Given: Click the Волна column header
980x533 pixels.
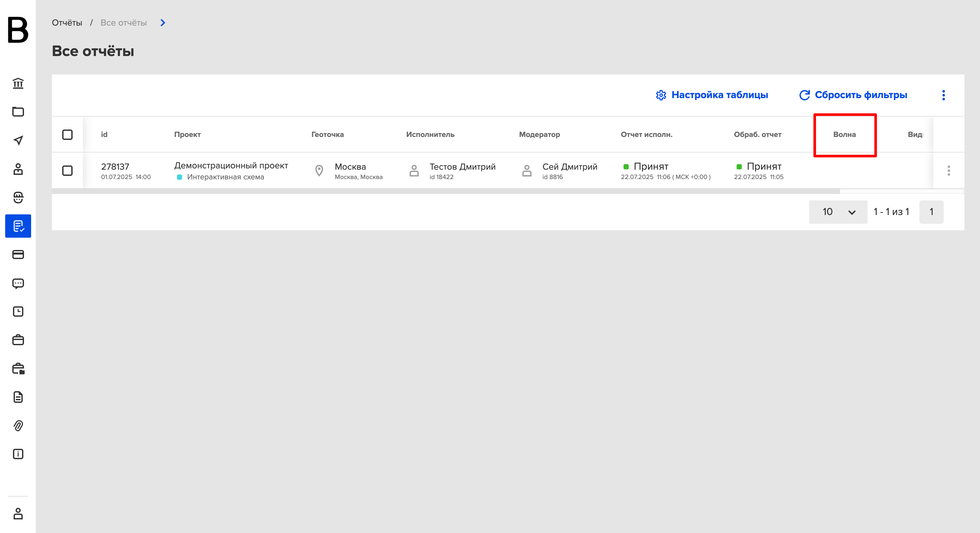Looking at the screenshot, I should click(x=845, y=135).
